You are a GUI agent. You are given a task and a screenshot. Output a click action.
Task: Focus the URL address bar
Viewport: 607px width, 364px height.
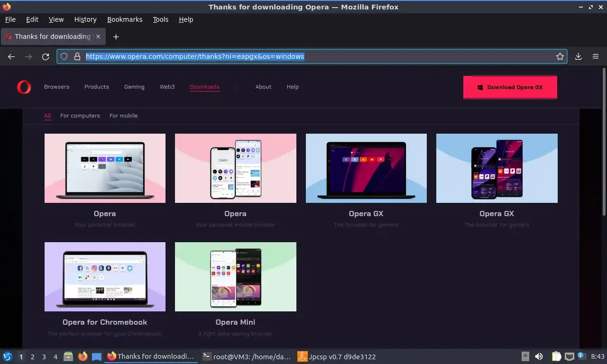pos(313,56)
